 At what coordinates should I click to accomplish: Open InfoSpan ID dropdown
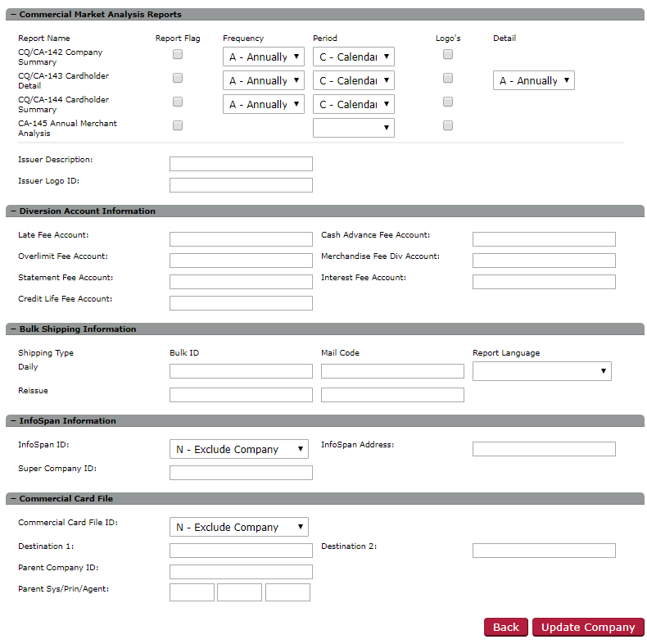[239, 449]
